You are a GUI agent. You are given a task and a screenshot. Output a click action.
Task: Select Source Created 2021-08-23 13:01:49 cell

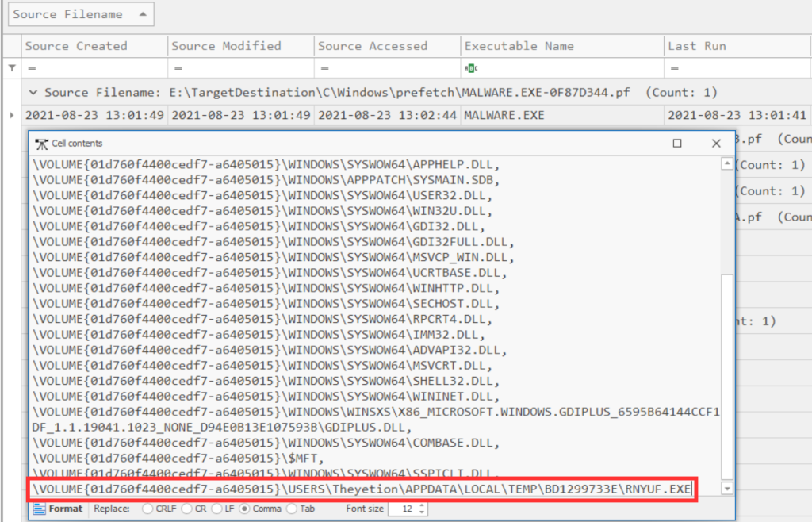[x=94, y=116]
